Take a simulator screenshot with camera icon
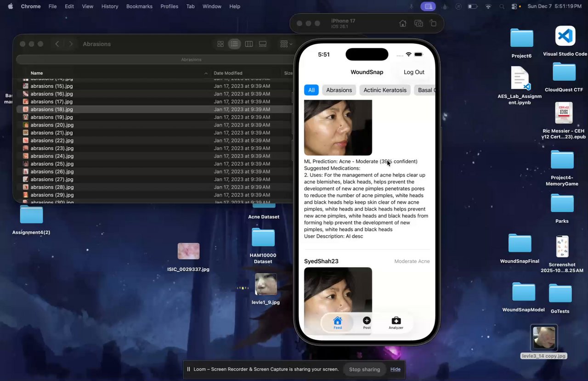The image size is (588, 381). point(418,23)
